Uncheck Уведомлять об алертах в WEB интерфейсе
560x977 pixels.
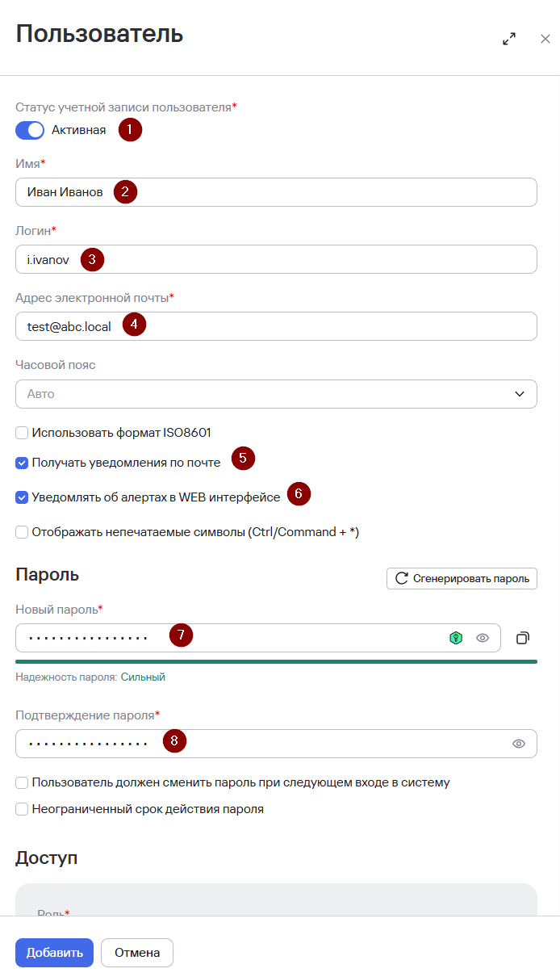[x=22, y=497]
